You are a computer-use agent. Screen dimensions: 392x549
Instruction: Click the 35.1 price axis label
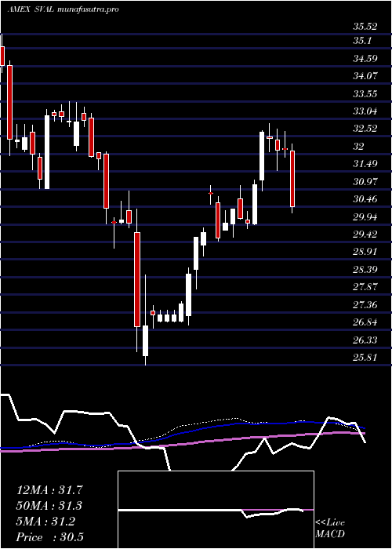click(363, 41)
